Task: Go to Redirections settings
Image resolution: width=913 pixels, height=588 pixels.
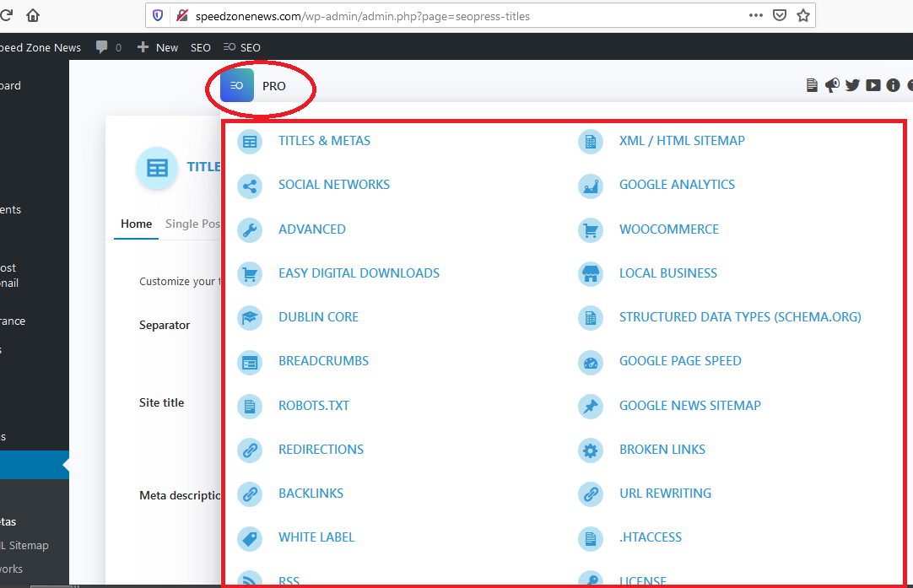Action: click(x=321, y=450)
